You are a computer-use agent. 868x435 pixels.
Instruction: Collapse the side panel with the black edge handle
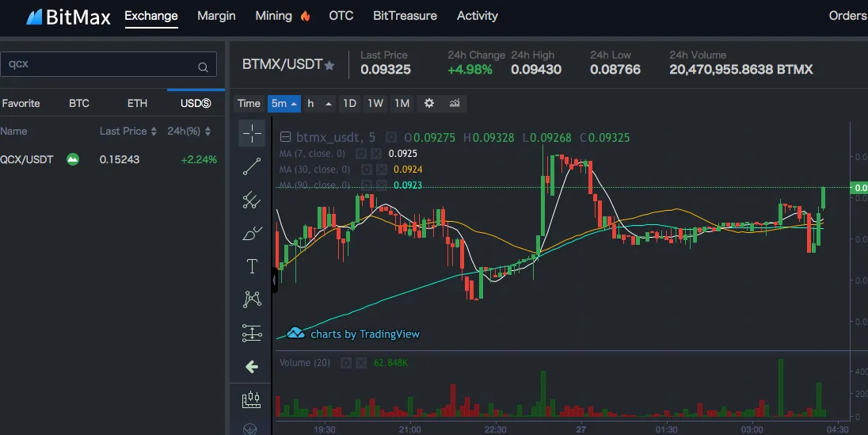pos(275,280)
